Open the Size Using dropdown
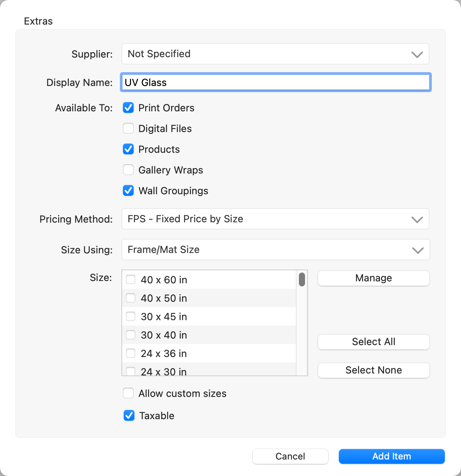The height and width of the screenshot is (476, 461). tap(275, 250)
